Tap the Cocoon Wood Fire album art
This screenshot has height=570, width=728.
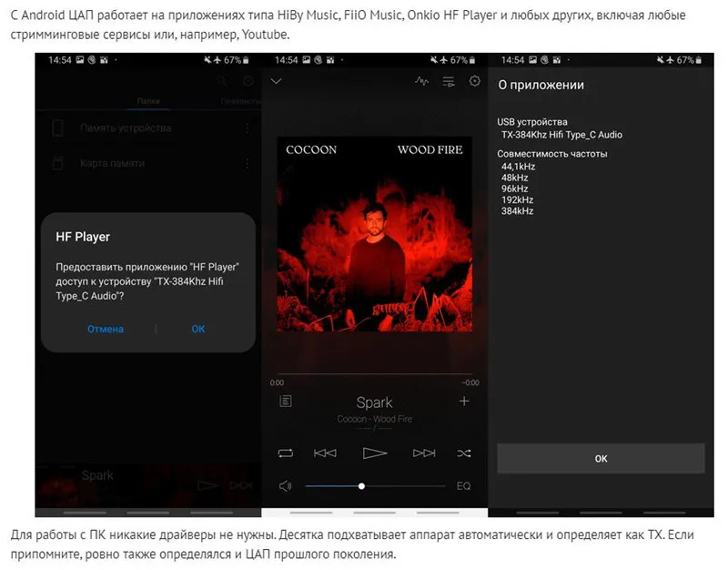click(375, 234)
